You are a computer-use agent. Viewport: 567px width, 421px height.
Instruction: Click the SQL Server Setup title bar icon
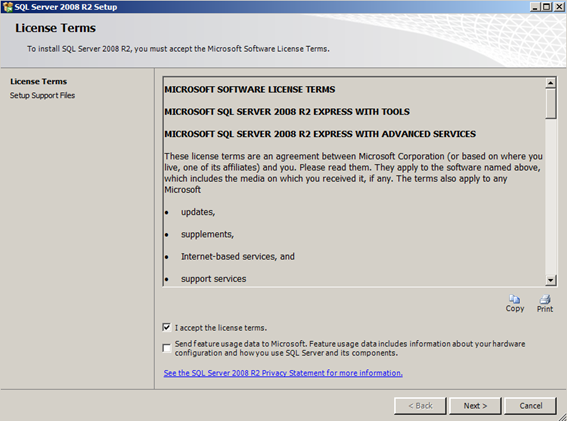(7, 7)
